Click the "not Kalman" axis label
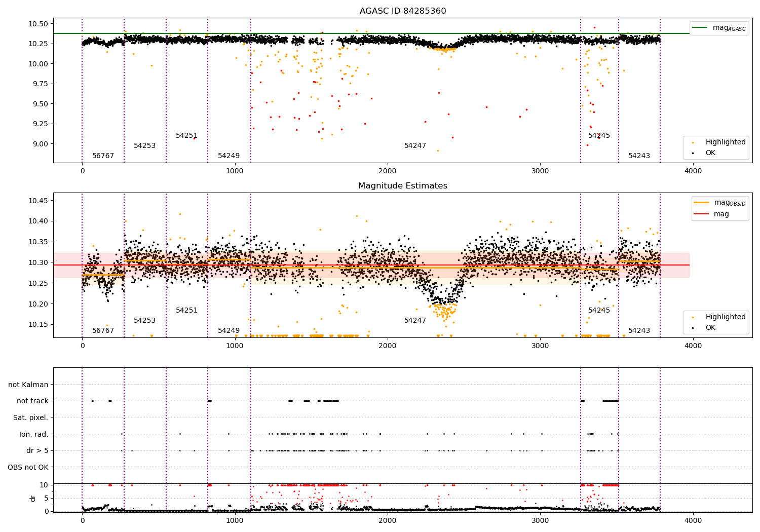 28,385
